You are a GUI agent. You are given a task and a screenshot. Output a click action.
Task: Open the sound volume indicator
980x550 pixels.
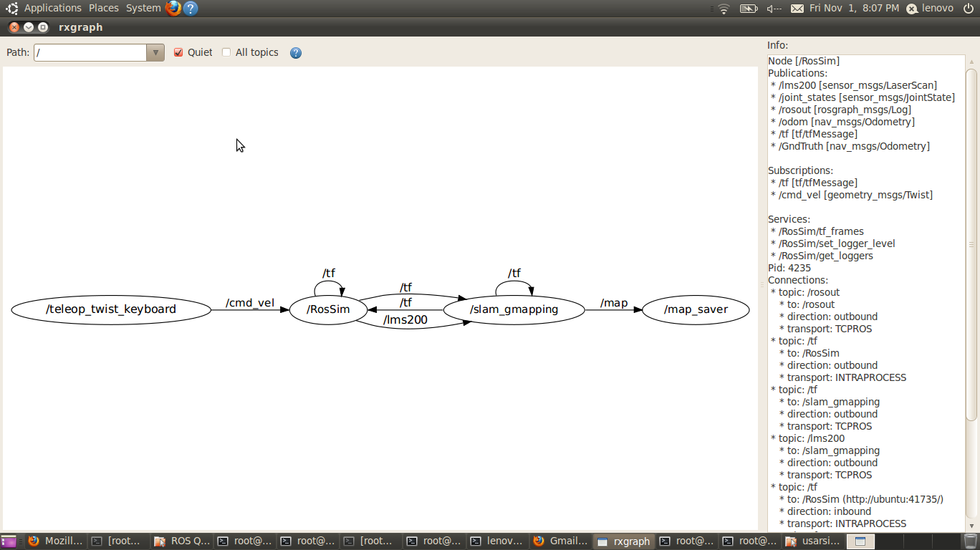pyautogui.click(x=774, y=9)
